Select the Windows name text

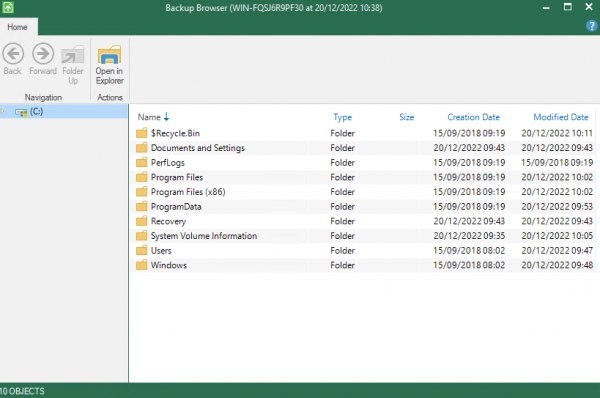[x=169, y=265]
